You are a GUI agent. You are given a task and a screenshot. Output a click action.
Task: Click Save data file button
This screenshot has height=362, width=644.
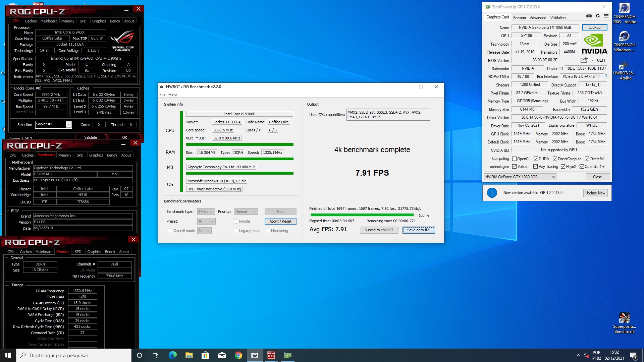pos(418,230)
